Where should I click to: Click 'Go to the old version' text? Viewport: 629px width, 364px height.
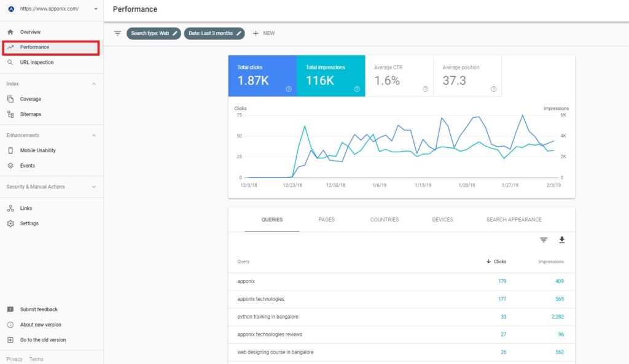(43, 340)
